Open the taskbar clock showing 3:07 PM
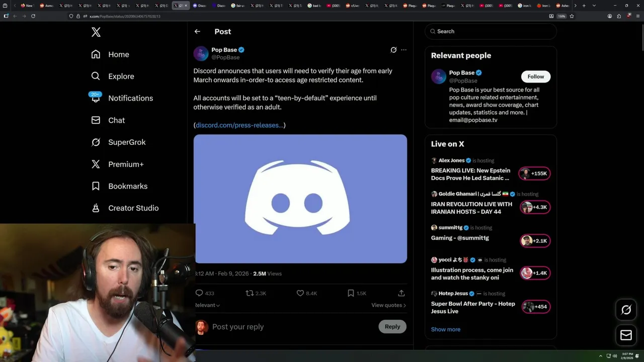The width and height of the screenshot is (644, 362). tap(627, 356)
